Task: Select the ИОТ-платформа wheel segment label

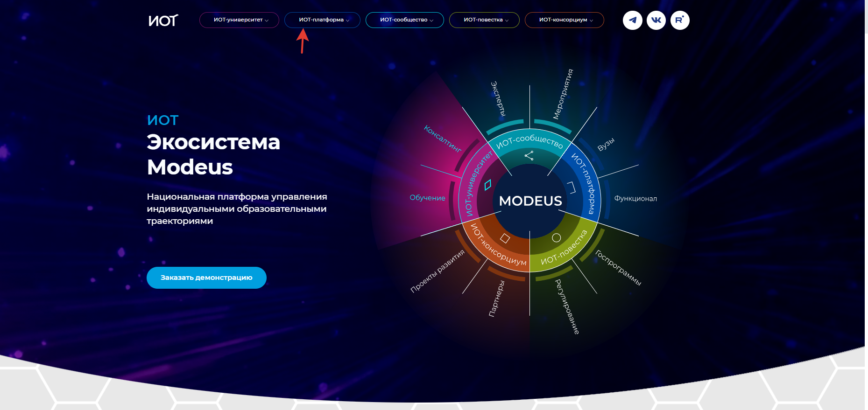Action: (584, 183)
